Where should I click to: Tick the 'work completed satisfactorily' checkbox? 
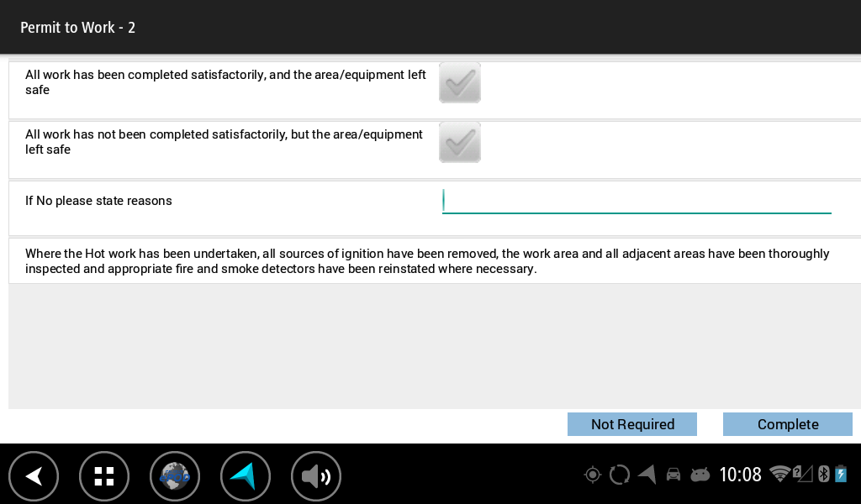460,83
